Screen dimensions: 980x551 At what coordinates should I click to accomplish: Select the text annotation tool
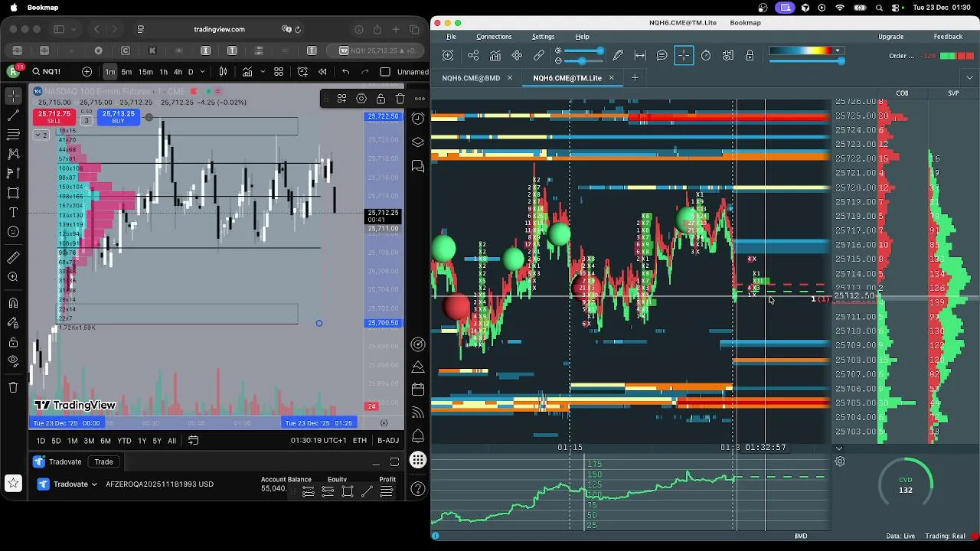[13, 212]
